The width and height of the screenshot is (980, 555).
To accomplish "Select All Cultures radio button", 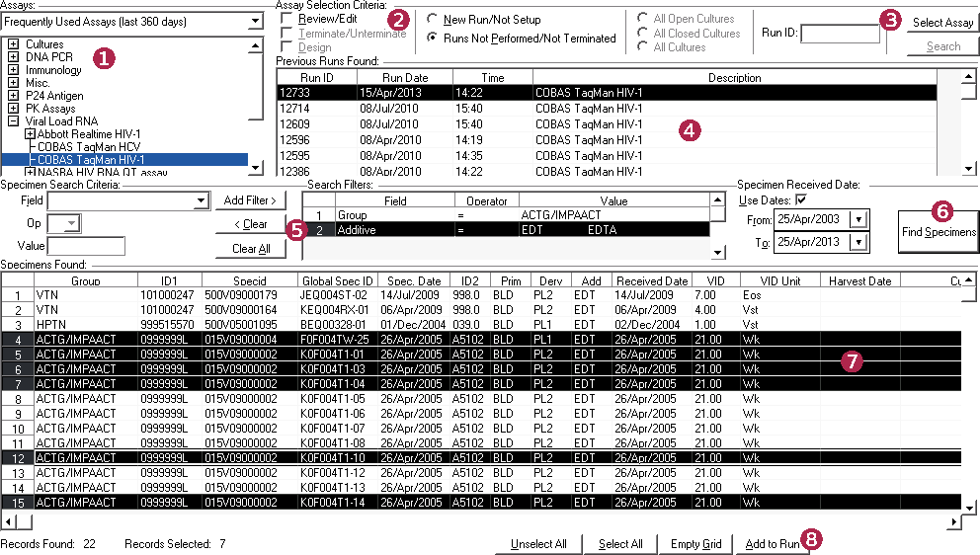I will coord(642,46).
